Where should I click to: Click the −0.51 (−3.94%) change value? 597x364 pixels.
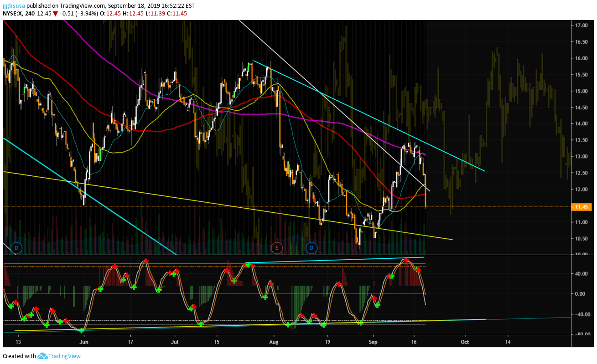78,14
